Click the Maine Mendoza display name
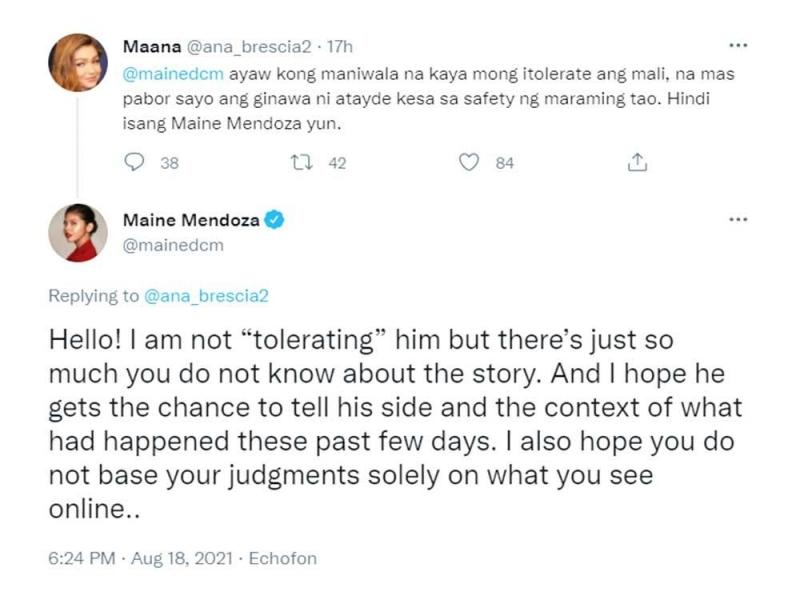Viewport: 800px width, 600px height. (x=190, y=220)
